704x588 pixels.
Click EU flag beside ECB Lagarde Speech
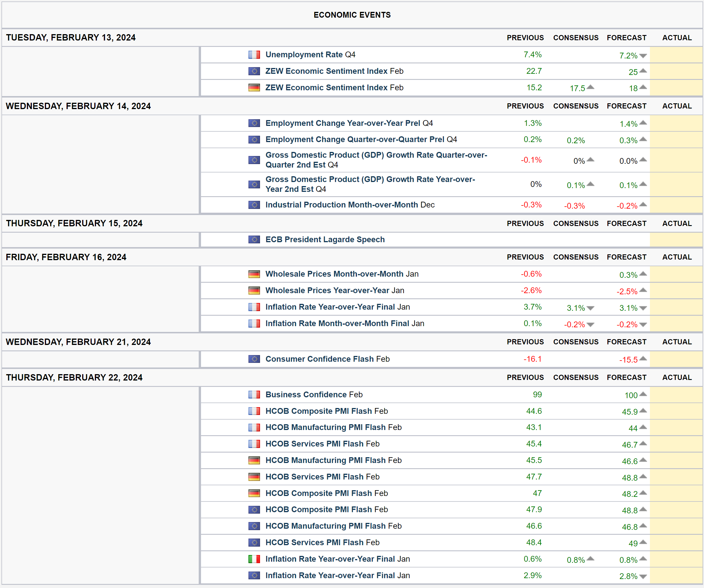[254, 240]
